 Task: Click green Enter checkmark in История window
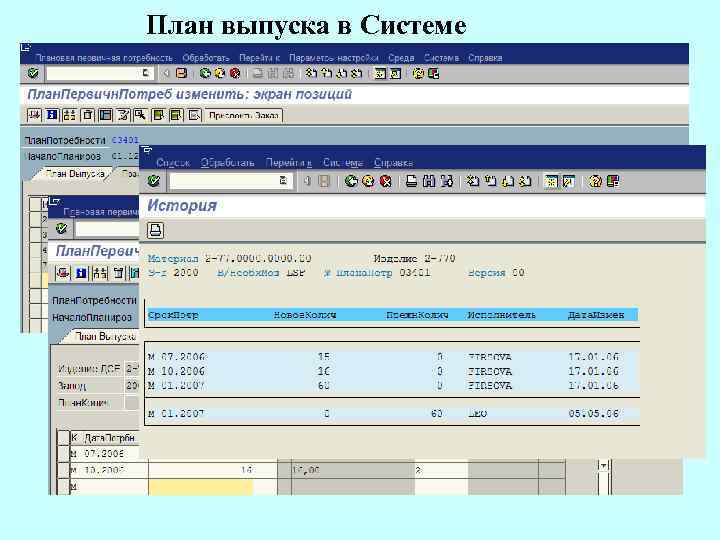click(154, 180)
